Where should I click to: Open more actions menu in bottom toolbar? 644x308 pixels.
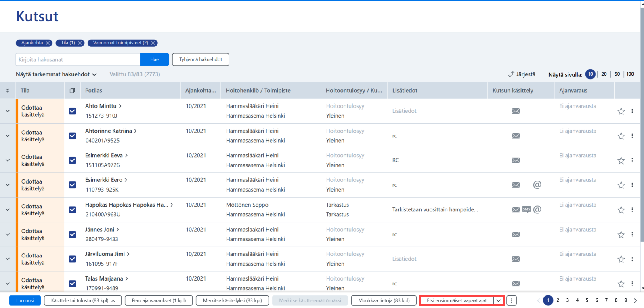(x=512, y=301)
